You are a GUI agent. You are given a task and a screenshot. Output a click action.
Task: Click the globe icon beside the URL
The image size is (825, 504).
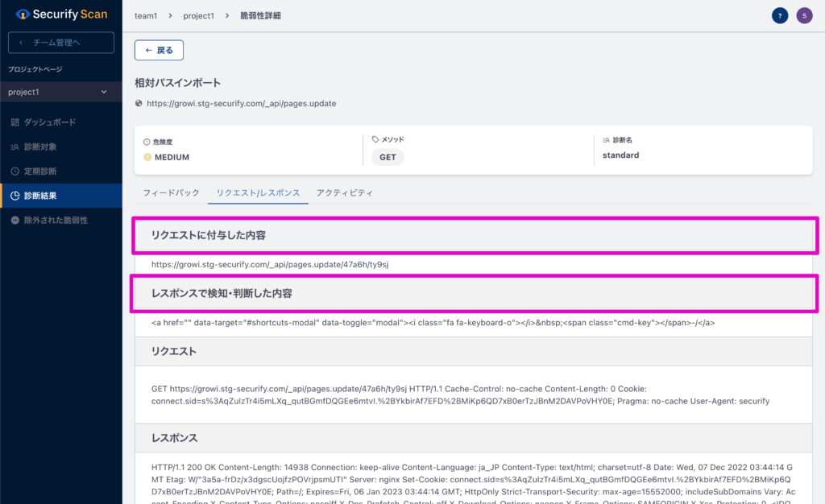coord(139,104)
